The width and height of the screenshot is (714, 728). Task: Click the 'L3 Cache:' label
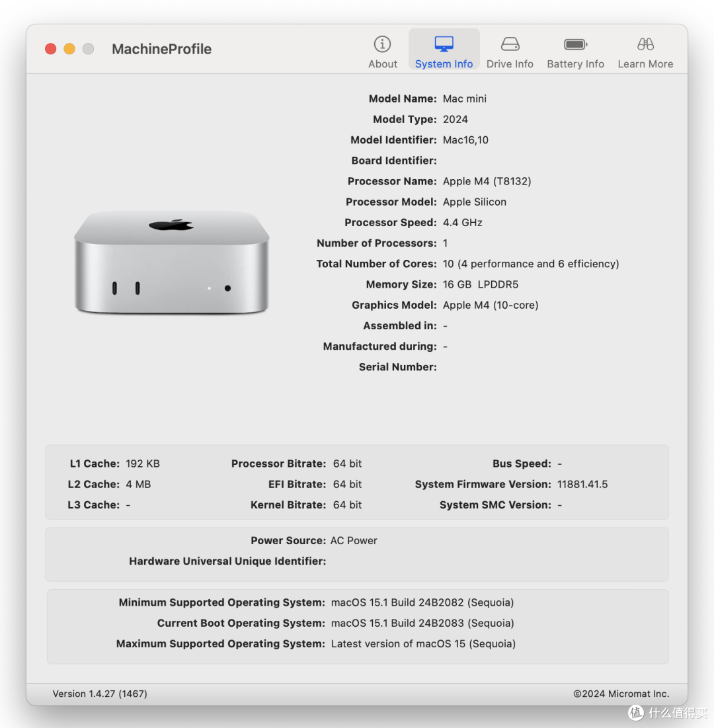pos(93,505)
